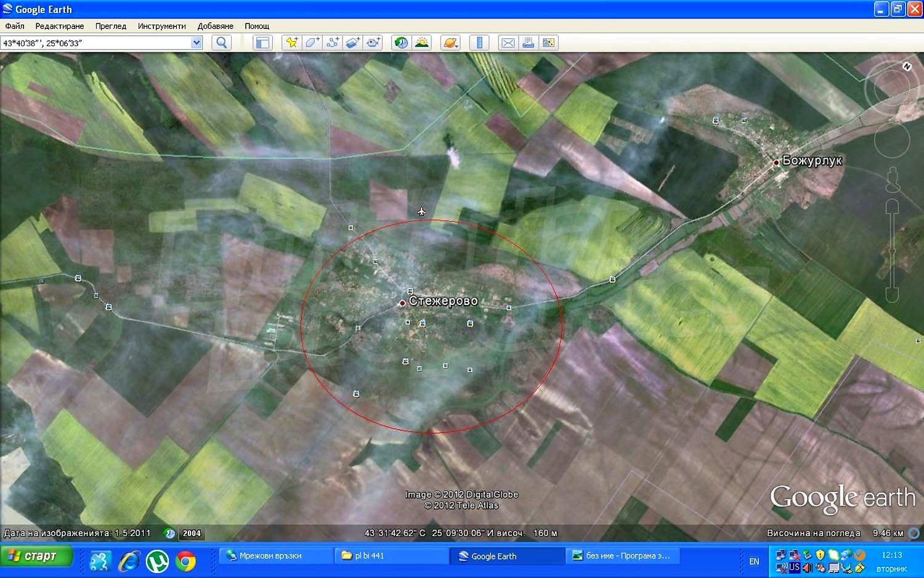The width and height of the screenshot is (924, 578).
Task: Toggle the sidebar panel visibility
Action: tap(262, 43)
